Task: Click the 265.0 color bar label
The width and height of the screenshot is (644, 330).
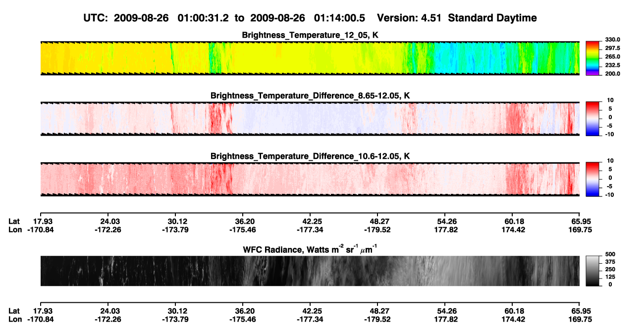Action: (x=612, y=56)
